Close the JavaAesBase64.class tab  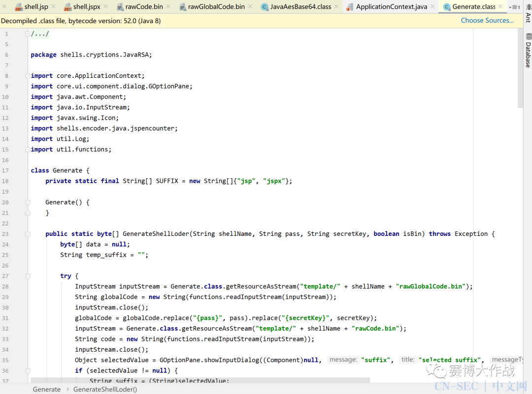336,6
